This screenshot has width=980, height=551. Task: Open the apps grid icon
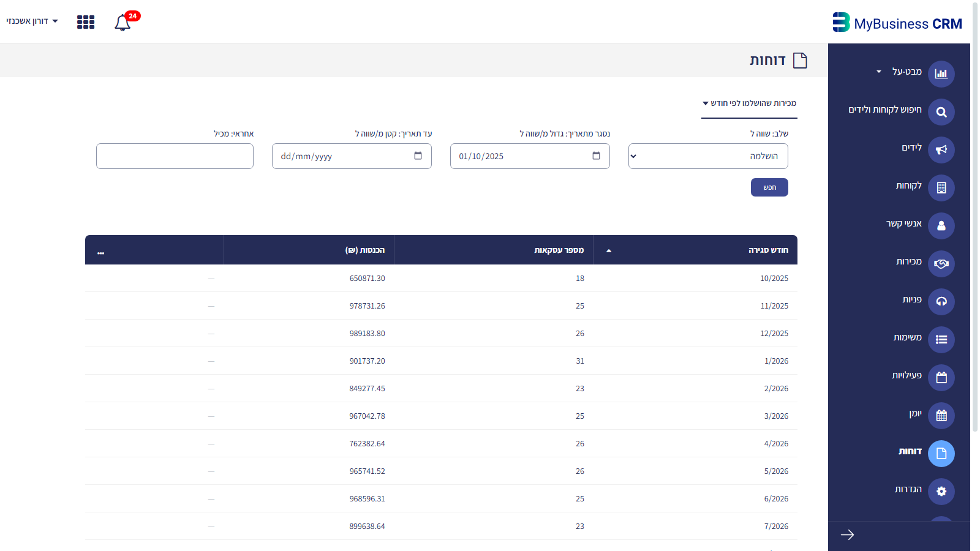pyautogui.click(x=86, y=22)
